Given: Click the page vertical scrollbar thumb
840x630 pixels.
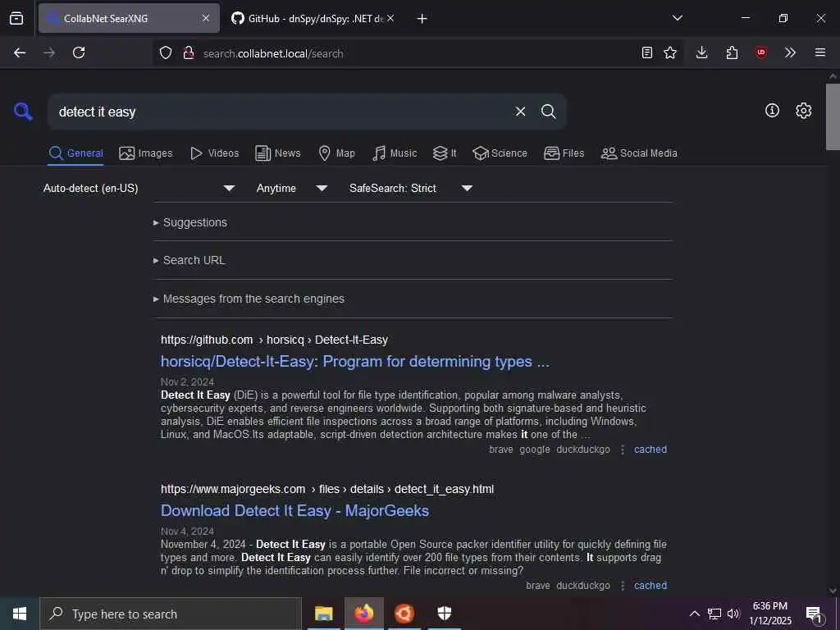Looking at the screenshot, I should [833, 116].
